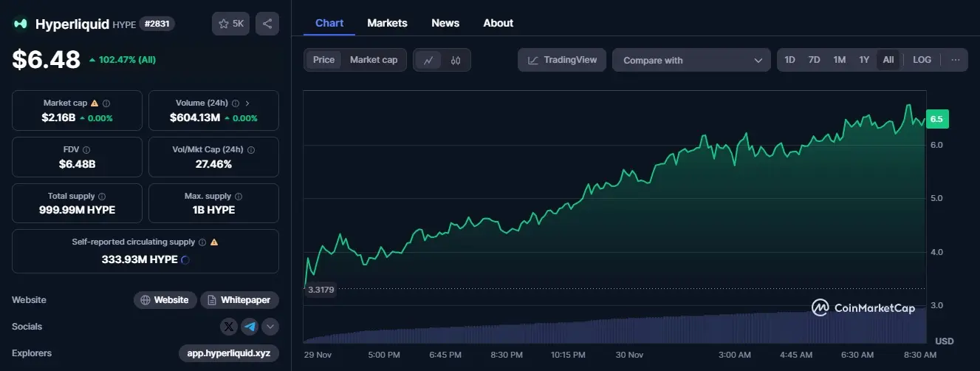Click the Market cap warning icon
The image size is (980, 371).
[95, 103]
